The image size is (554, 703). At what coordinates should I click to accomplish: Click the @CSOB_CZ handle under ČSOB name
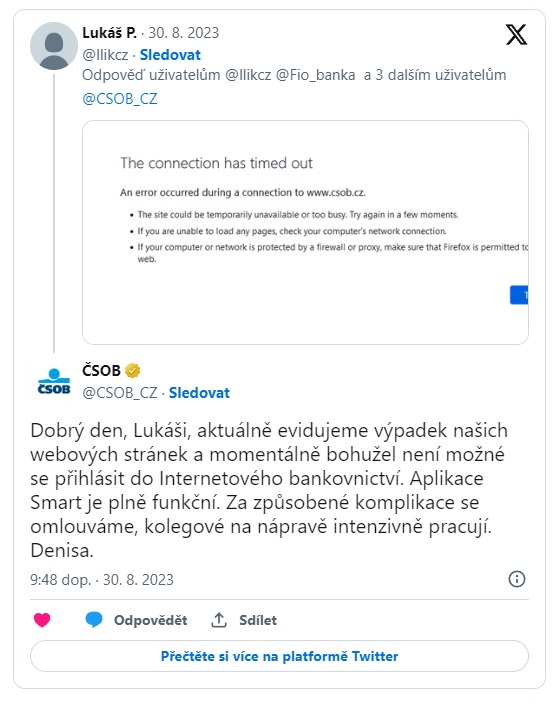[120, 393]
